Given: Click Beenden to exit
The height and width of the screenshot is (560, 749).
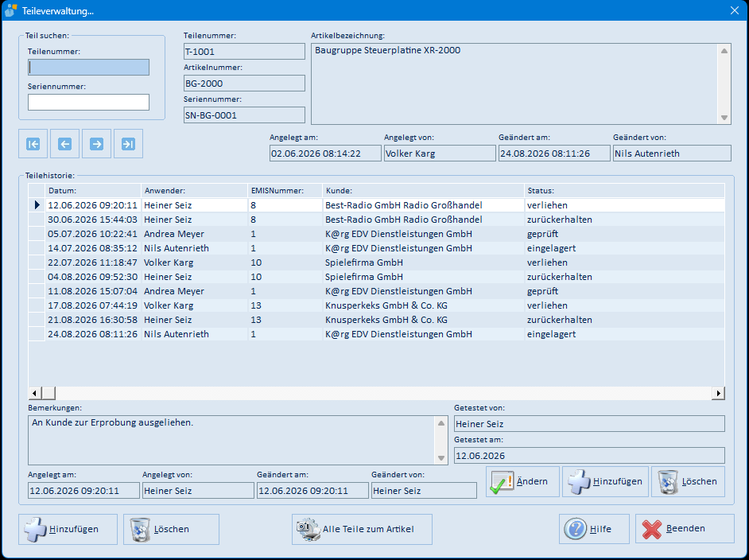Looking at the screenshot, I should (x=685, y=528).
